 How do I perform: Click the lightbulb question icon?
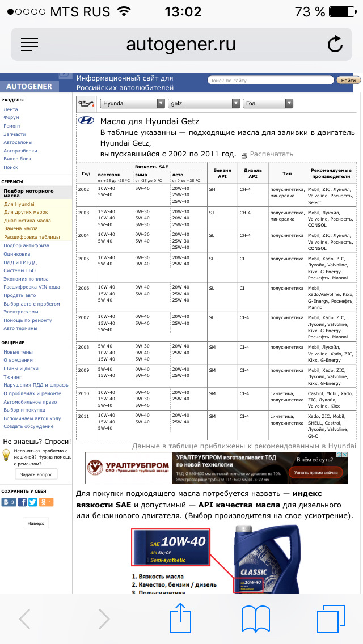[6, 455]
